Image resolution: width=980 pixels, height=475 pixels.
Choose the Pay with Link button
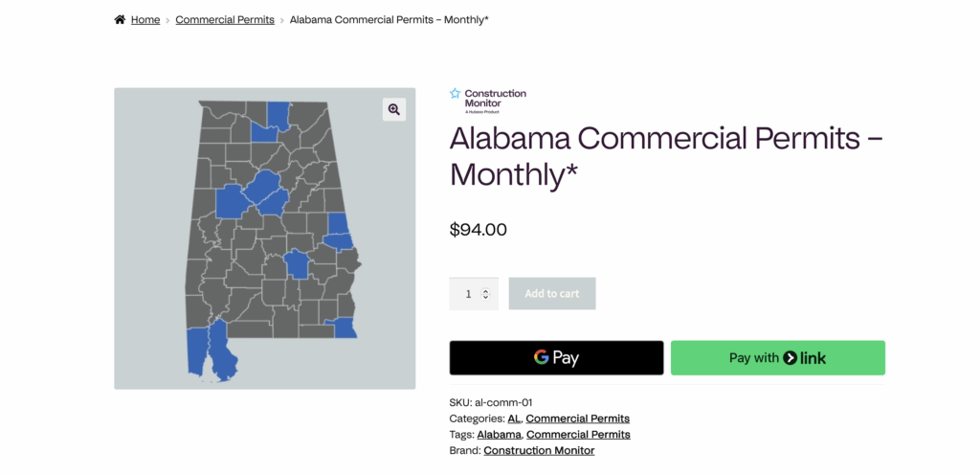(777, 358)
